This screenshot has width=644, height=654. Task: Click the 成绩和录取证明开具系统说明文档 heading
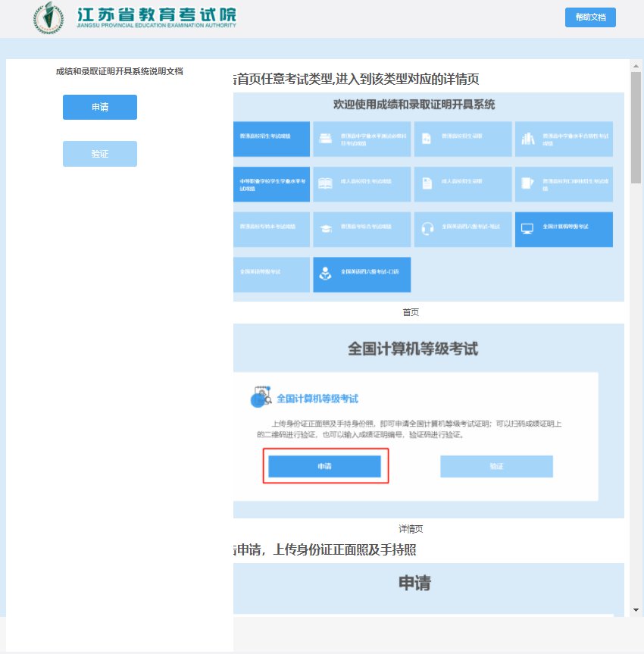(x=119, y=71)
